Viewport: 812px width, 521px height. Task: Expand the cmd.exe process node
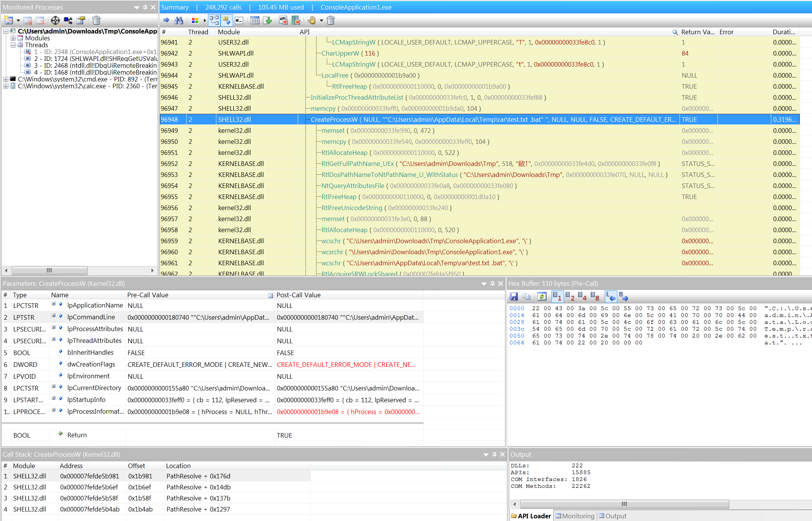pyautogui.click(x=6, y=79)
